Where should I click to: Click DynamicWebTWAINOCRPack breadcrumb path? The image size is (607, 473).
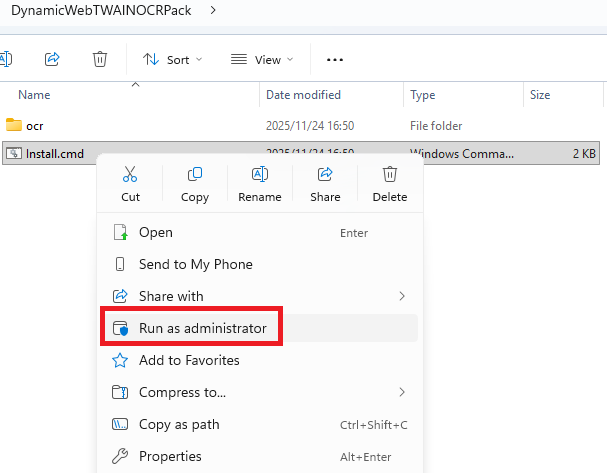point(101,10)
